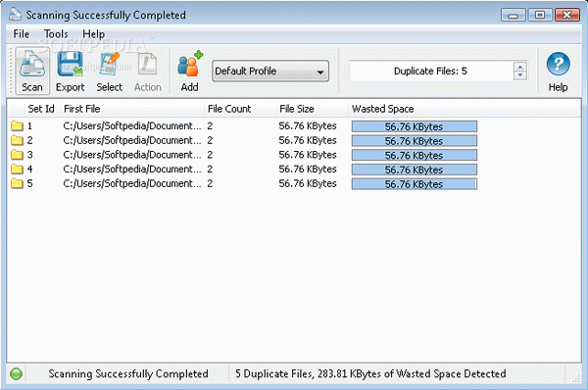Click the folder icon for set 2
Image resolution: width=588 pixels, height=390 pixels.
click(x=17, y=140)
